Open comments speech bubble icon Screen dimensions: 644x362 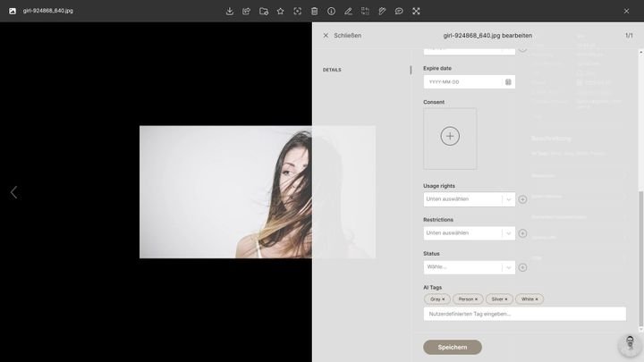399,11
